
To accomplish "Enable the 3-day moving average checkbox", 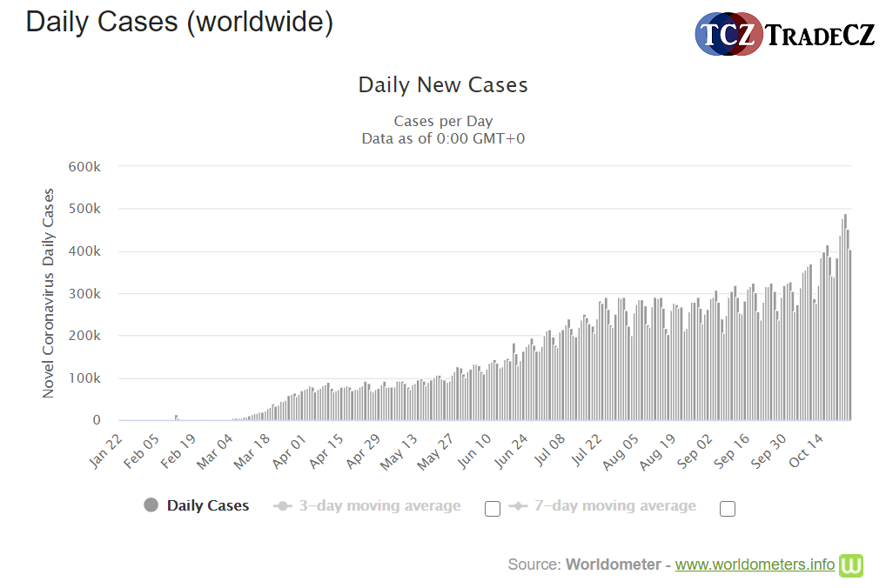I will point(493,509).
